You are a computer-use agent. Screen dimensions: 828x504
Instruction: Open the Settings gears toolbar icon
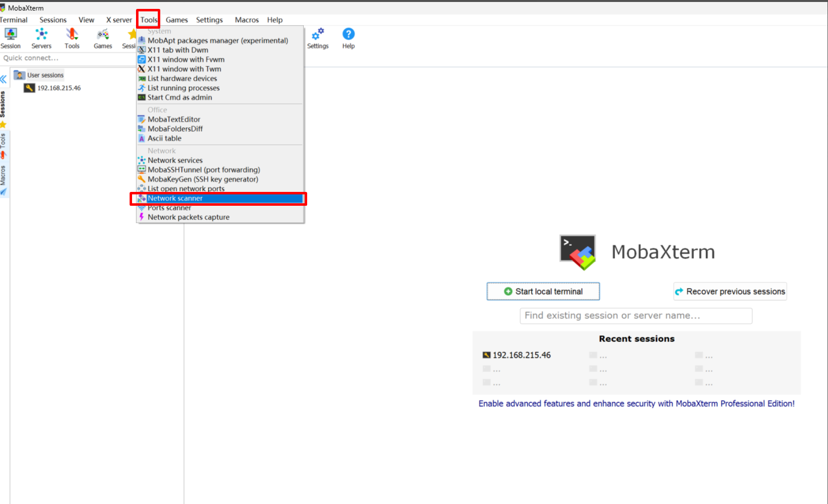(x=318, y=38)
